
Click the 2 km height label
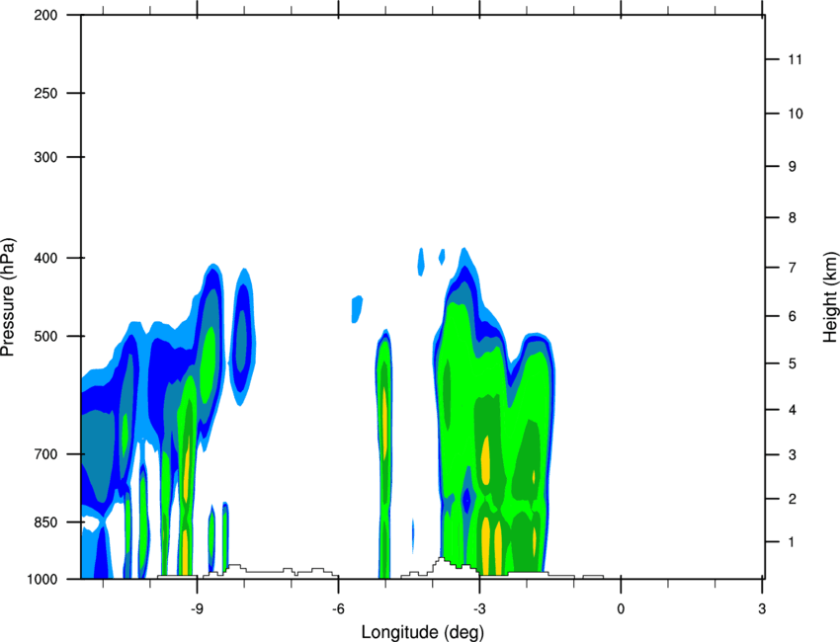pos(793,499)
